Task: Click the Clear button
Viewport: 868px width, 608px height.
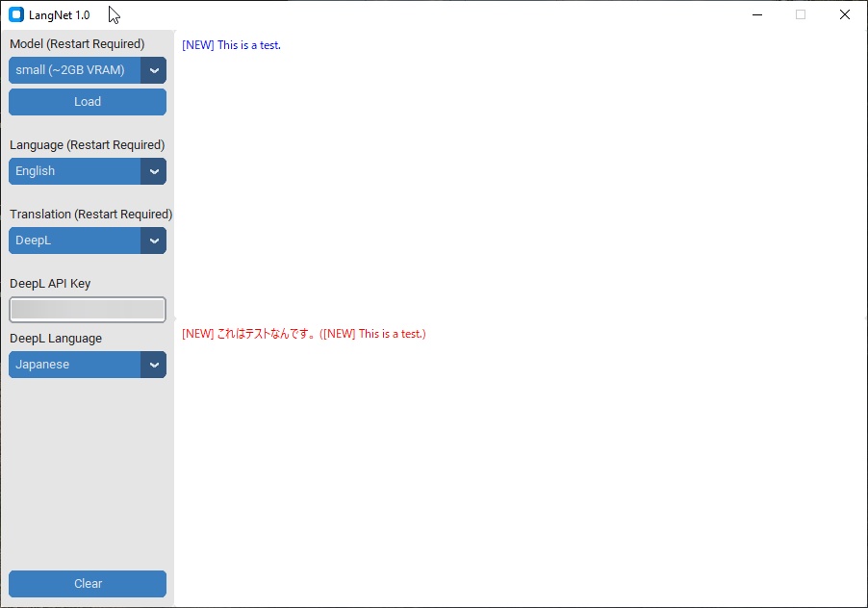Action: point(88,584)
